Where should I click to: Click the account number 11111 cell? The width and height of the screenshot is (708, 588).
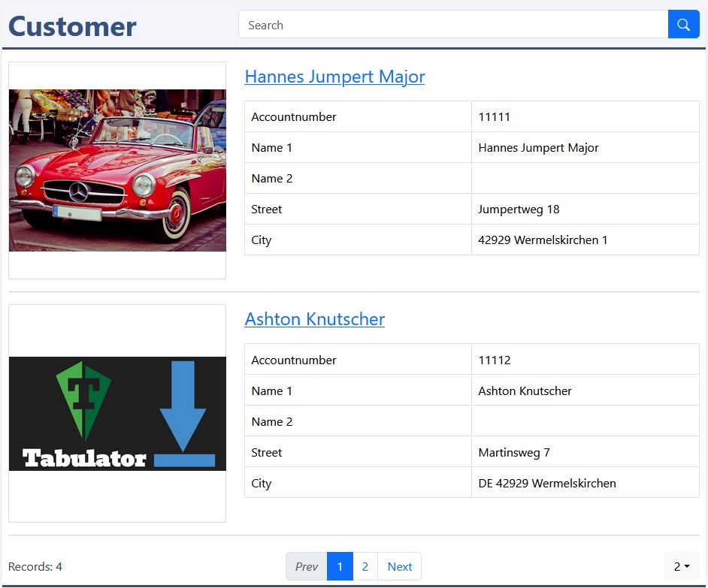(584, 117)
